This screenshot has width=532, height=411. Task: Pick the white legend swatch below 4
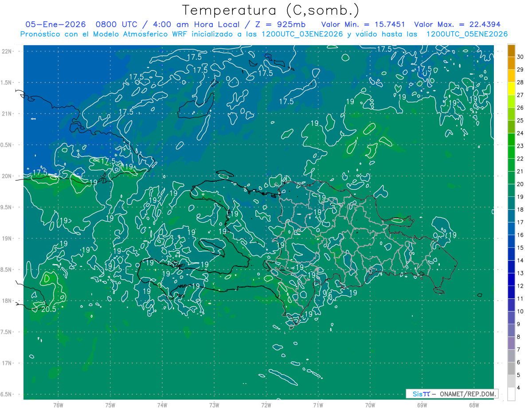click(x=511, y=394)
